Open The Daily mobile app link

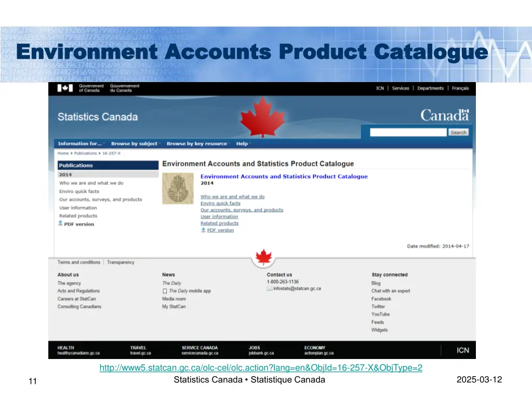point(190,291)
